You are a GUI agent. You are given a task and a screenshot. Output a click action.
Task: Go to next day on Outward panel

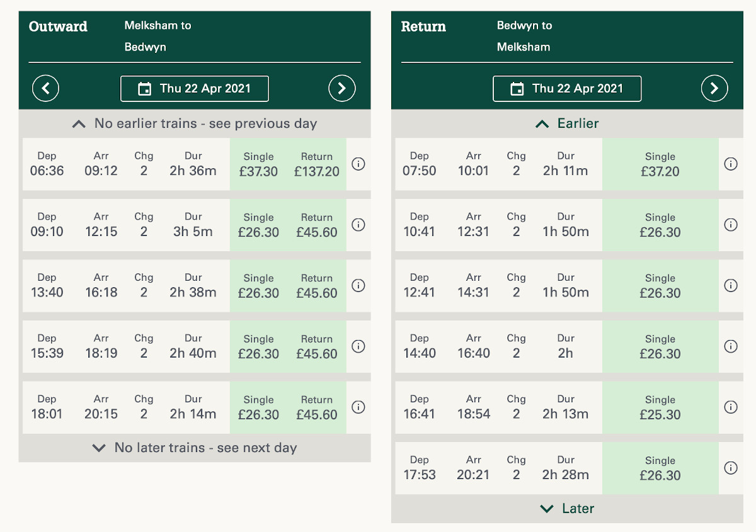click(x=341, y=88)
